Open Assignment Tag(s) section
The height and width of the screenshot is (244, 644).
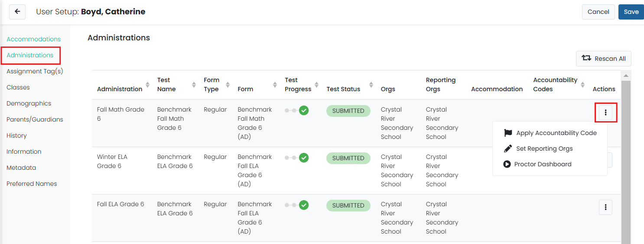point(35,71)
